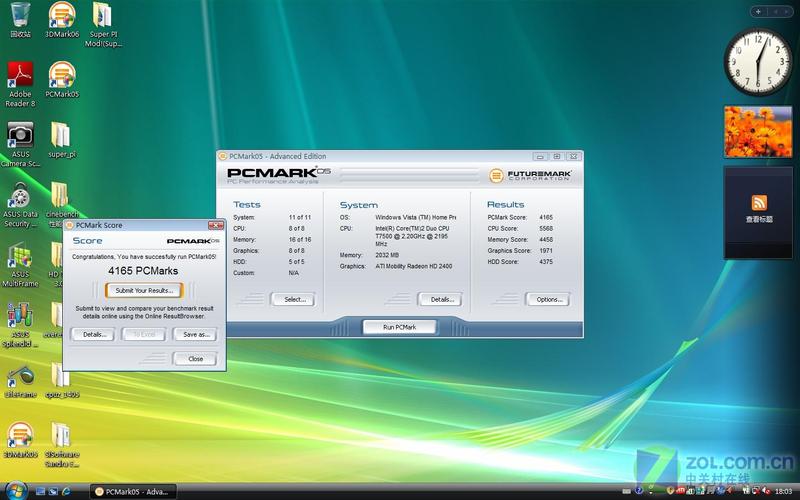Click Switch between windows quick launch icon

pyautogui.click(x=53, y=491)
